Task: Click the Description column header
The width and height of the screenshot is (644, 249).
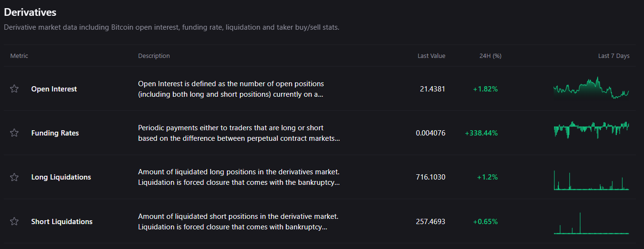Action: coord(154,56)
